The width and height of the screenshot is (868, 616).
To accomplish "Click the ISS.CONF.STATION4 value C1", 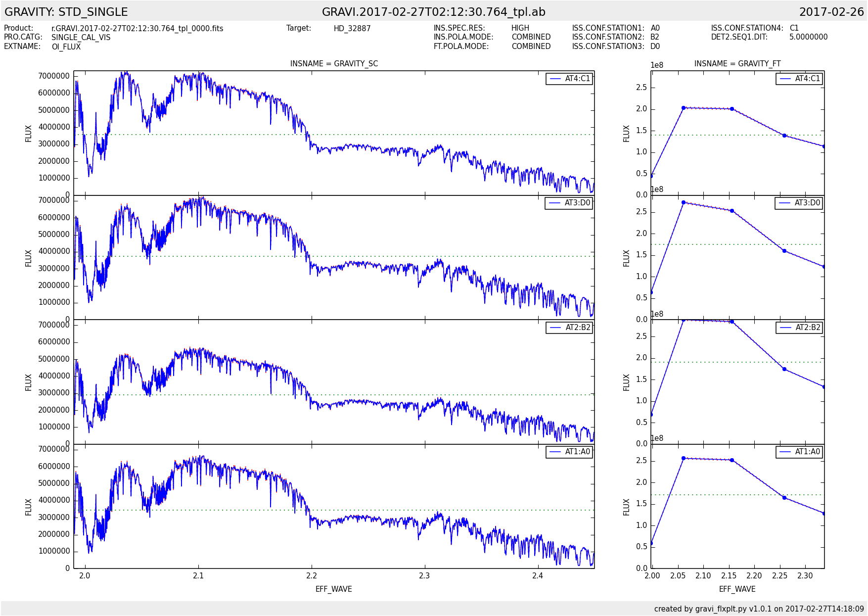I will (794, 28).
